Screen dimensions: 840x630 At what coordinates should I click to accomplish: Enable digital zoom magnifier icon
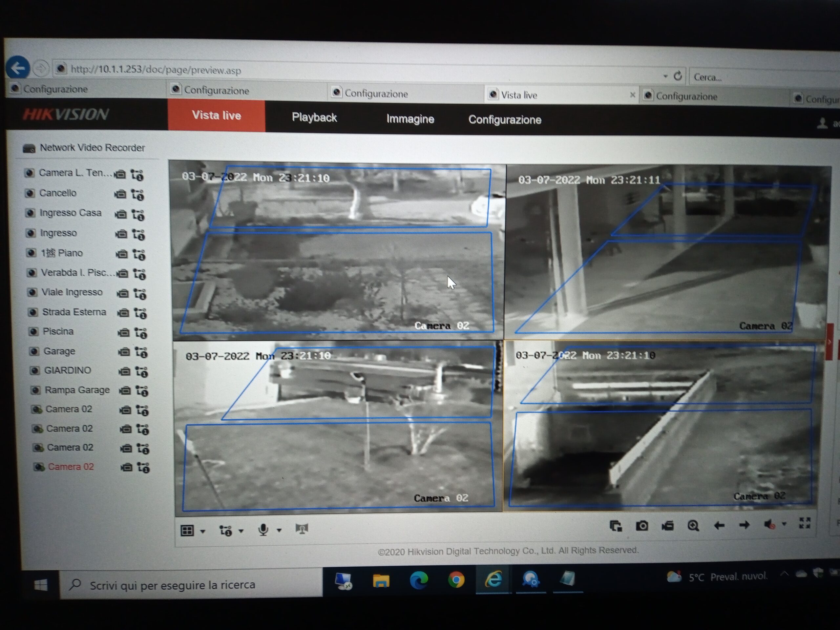693,526
